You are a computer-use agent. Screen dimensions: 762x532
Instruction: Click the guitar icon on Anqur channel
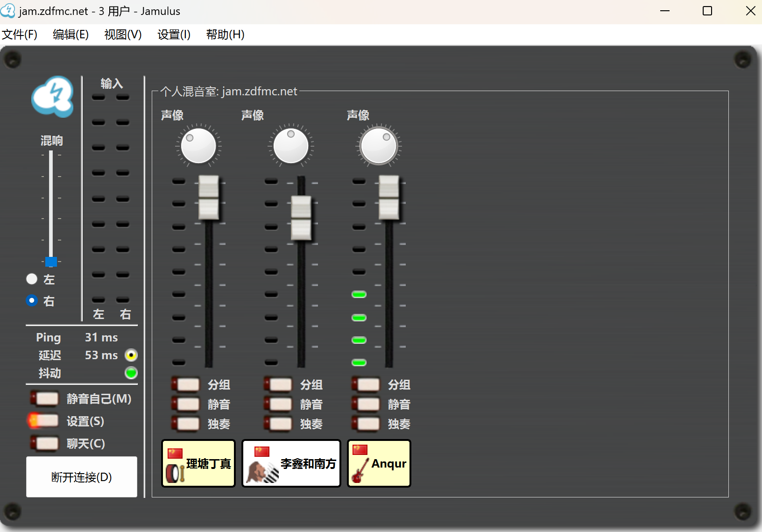click(360, 471)
